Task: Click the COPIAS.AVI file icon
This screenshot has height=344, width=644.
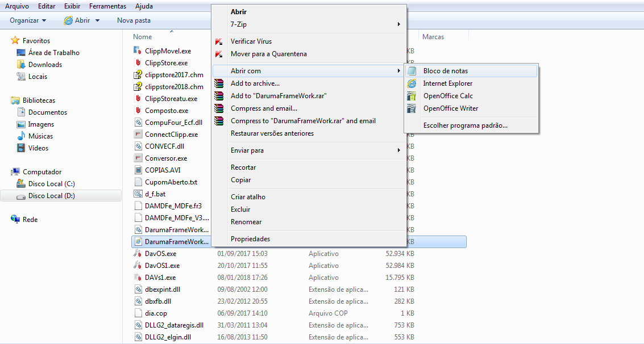Action: click(138, 170)
